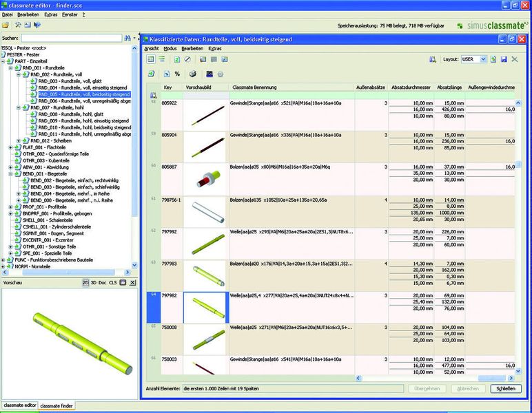Toggle the Doc preview mode
Viewport: 532px width, 413px height.
(103, 283)
